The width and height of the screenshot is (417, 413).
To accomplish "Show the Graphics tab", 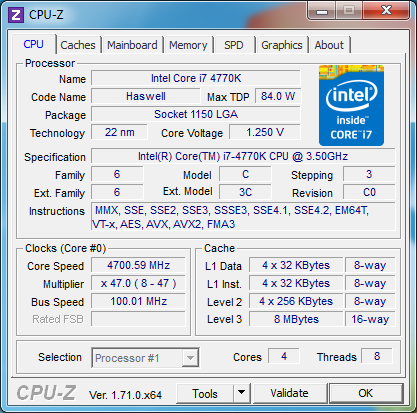I will [x=282, y=45].
